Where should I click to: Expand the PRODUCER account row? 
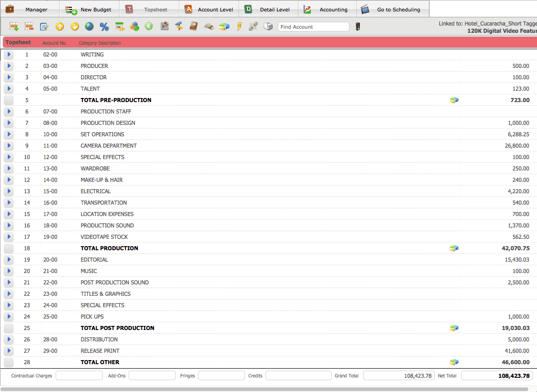pyautogui.click(x=9, y=66)
